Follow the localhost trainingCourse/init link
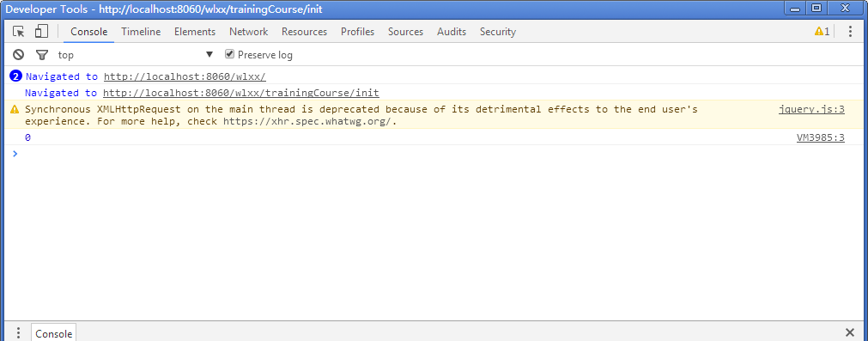This screenshot has height=341, width=868. (240, 93)
